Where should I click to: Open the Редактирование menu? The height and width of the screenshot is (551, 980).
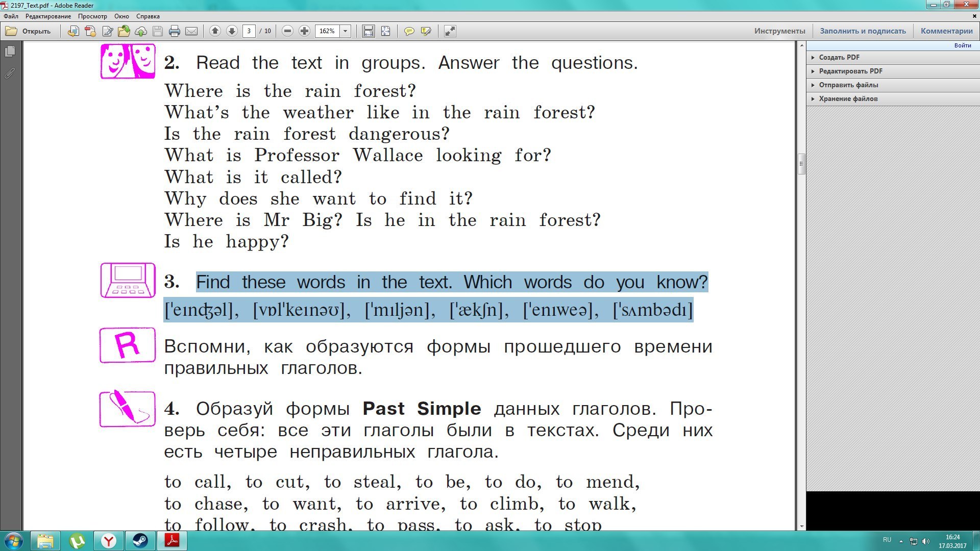tap(48, 16)
